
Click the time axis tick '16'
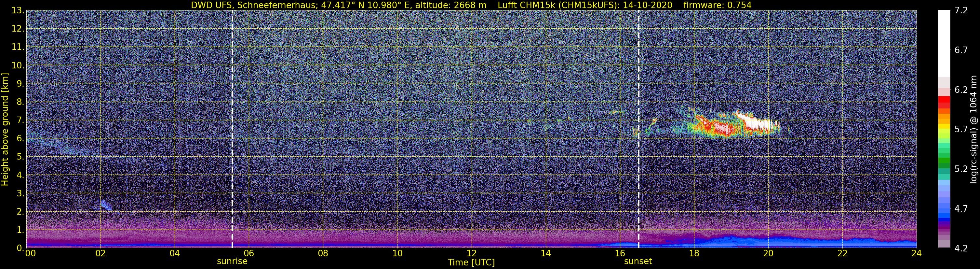click(x=620, y=254)
